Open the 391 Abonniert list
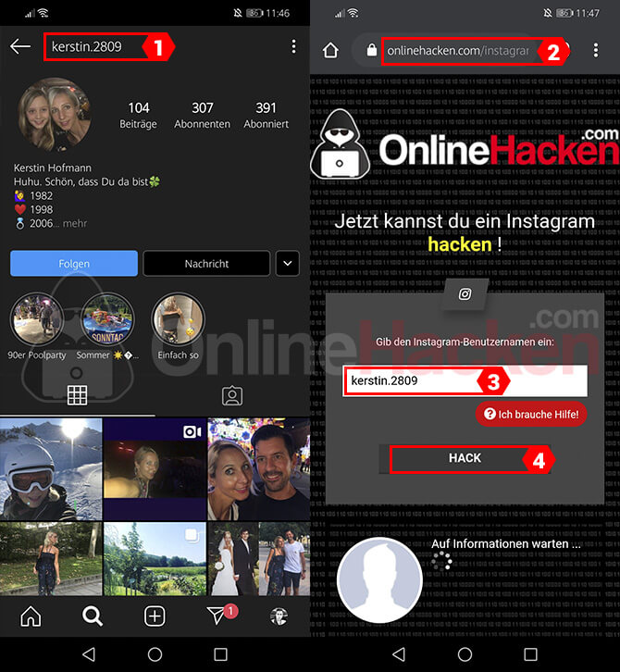620x672 pixels. click(267, 115)
